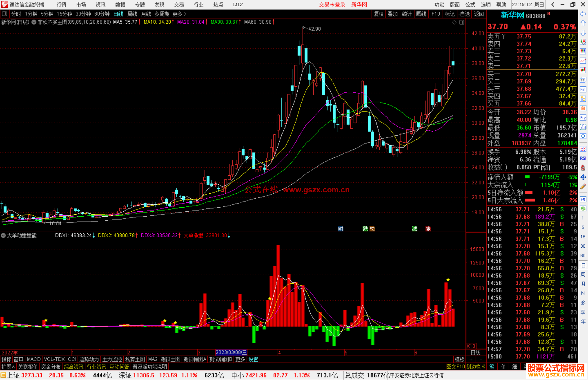Toggle the round marker beside 大单动量能
Viewport: 588px width, 380px height.
[3, 236]
